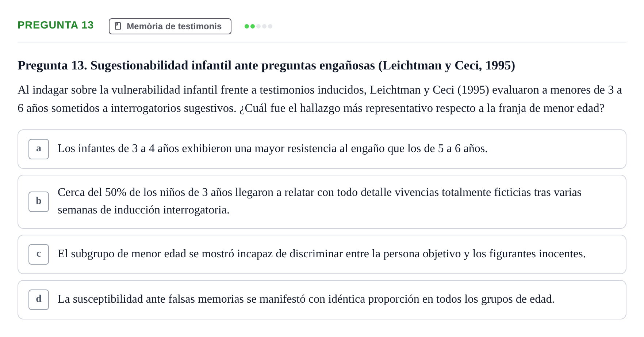Click the bookmark icon in Memòria de testimonis tag

coord(118,26)
